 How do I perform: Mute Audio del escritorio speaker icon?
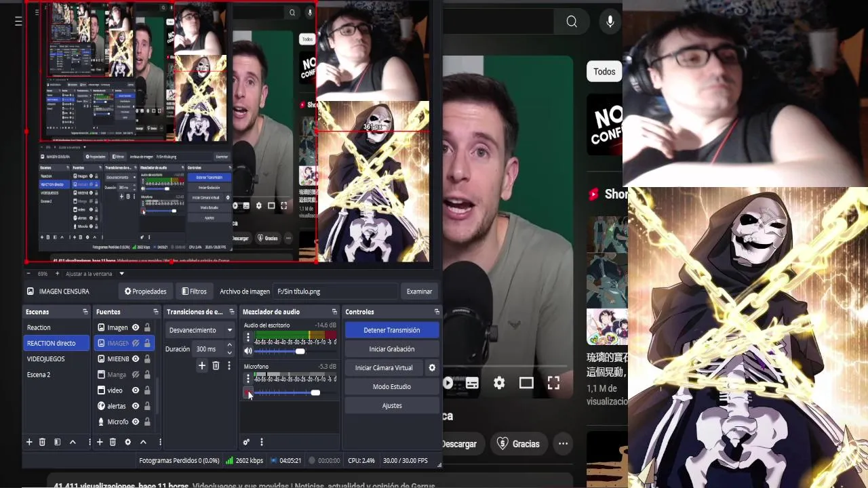(248, 351)
